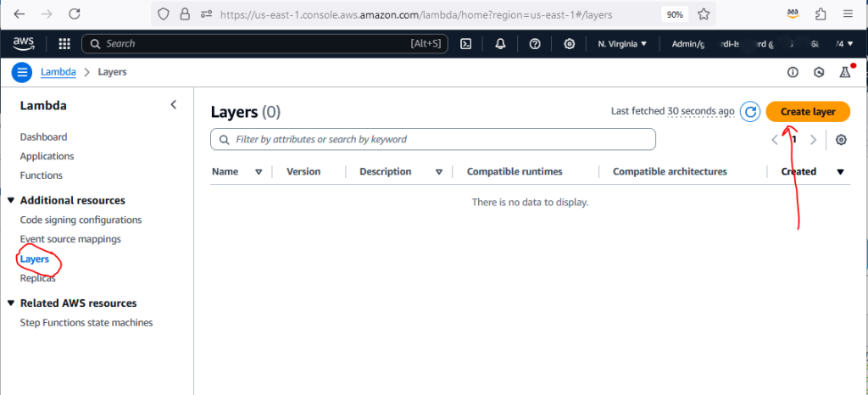Open the browser extensions puzzle icon

[x=821, y=14]
